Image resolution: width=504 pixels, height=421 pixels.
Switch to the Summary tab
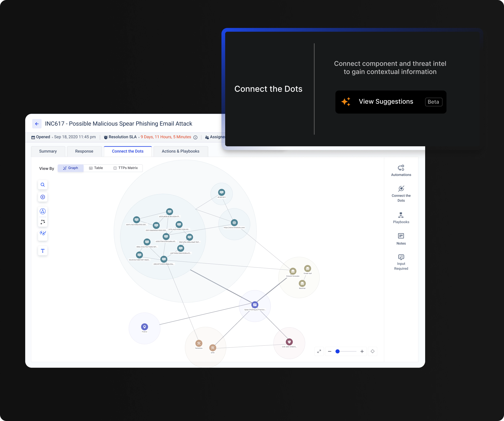tap(48, 151)
